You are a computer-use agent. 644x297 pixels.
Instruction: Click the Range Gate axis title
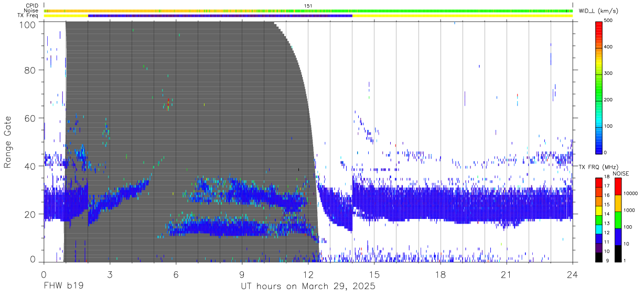coord(8,142)
